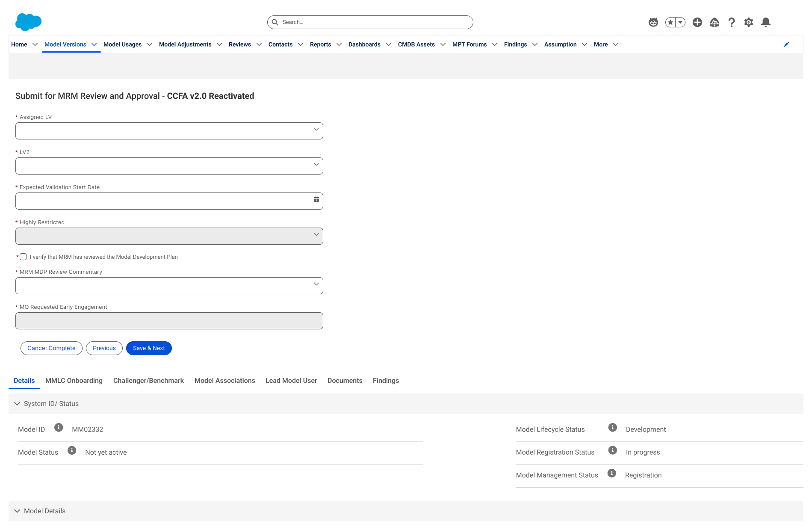The height and width of the screenshot is (530, 812).
Task: Click the Expected Validation Start Date field
Action: click(169, 201)
